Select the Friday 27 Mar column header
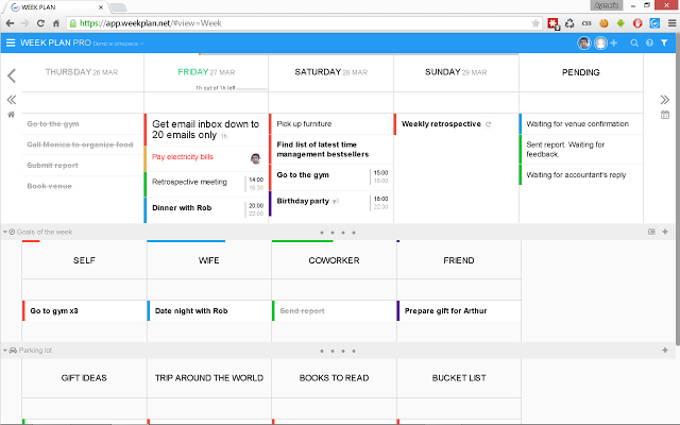 tap(206, 72)
